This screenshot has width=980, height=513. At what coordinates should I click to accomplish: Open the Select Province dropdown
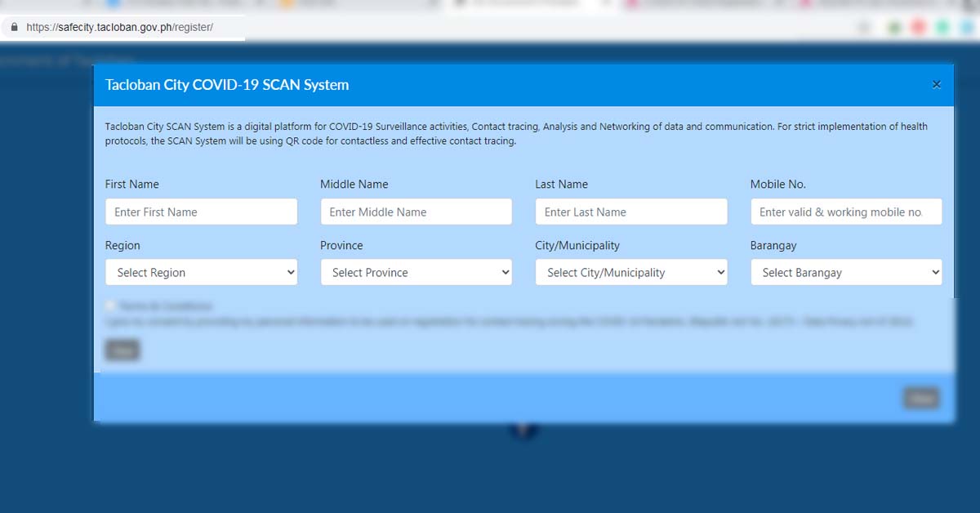pos(416,272)
